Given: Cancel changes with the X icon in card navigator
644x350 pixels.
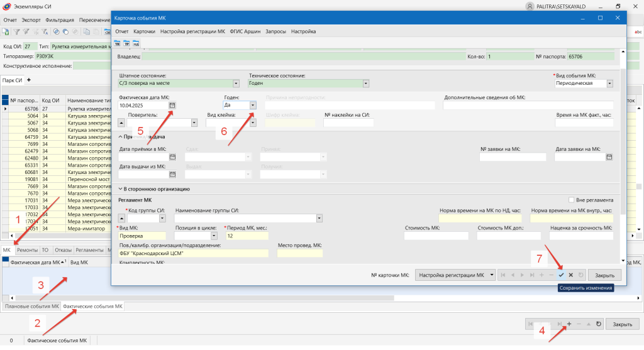Looking at the screenshot, I should (571, 275).
